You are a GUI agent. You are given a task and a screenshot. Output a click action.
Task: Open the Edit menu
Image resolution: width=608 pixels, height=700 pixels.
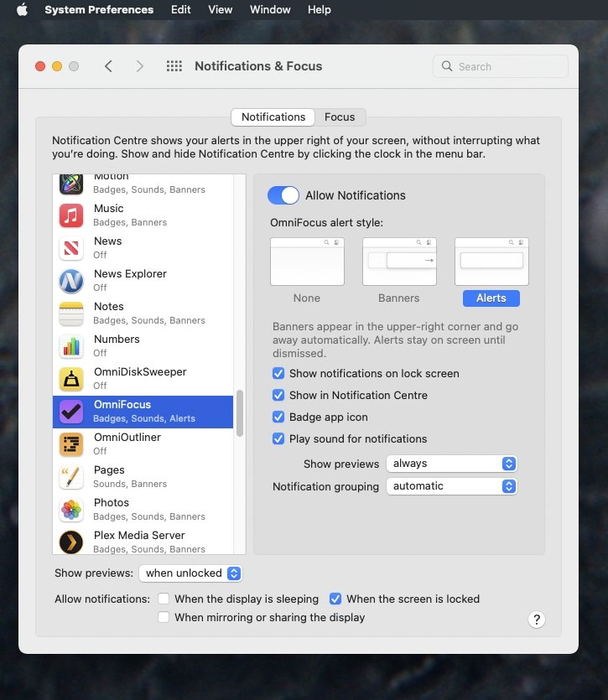coord(180,9)
